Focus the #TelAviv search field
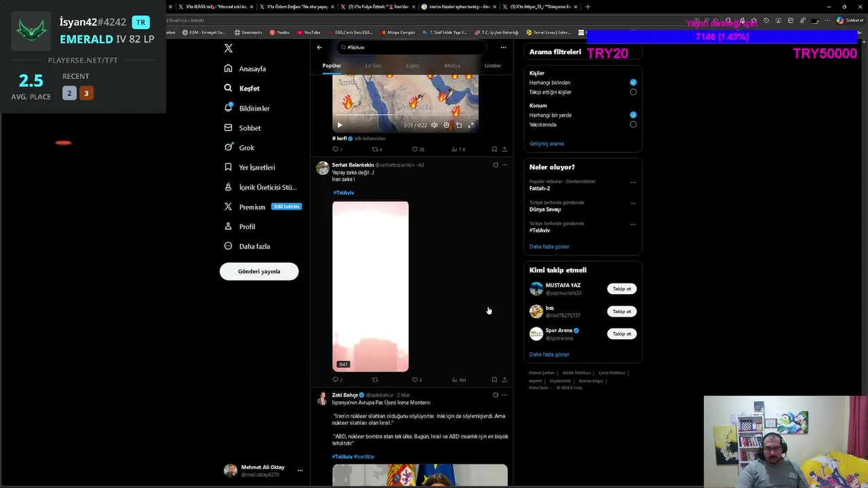868x488 pixels. point(412,47)
